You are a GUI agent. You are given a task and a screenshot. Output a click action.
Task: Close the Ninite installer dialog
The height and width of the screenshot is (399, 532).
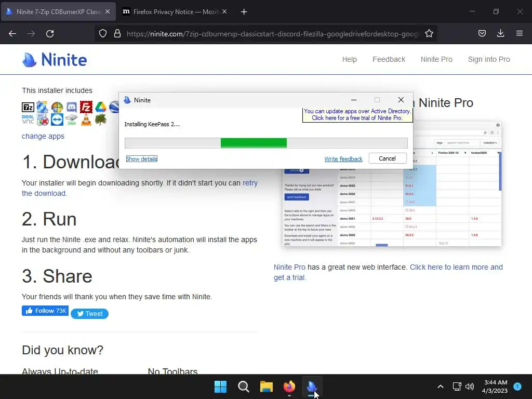[401, 100]
